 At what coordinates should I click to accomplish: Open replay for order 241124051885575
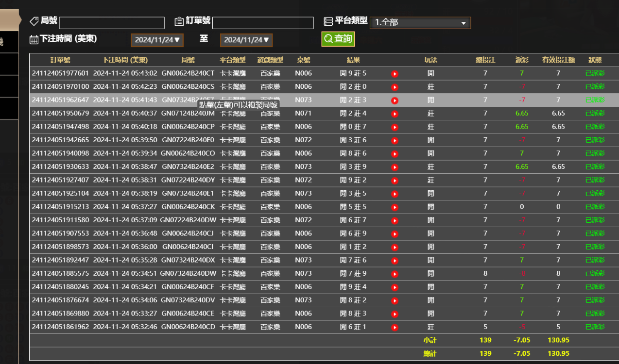click(395, 274)
